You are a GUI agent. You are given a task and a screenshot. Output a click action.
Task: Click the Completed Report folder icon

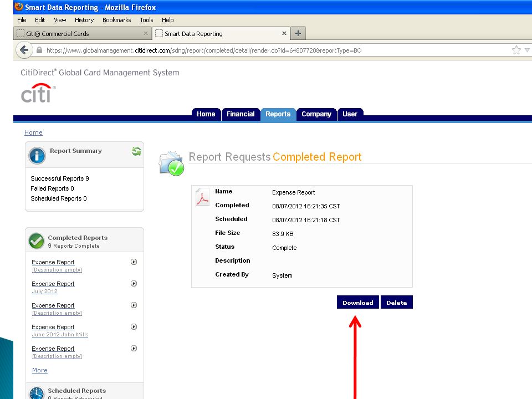(172, 163)
